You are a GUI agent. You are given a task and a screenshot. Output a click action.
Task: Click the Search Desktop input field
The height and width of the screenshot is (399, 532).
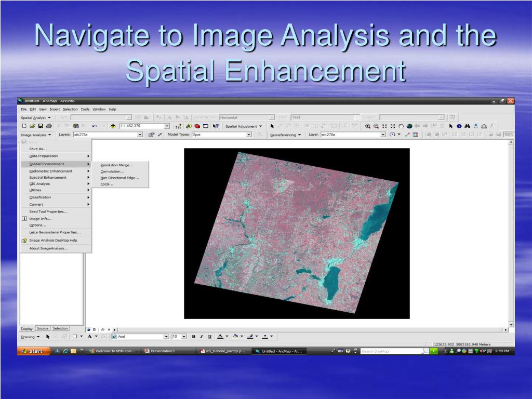(x=392, y=351)
